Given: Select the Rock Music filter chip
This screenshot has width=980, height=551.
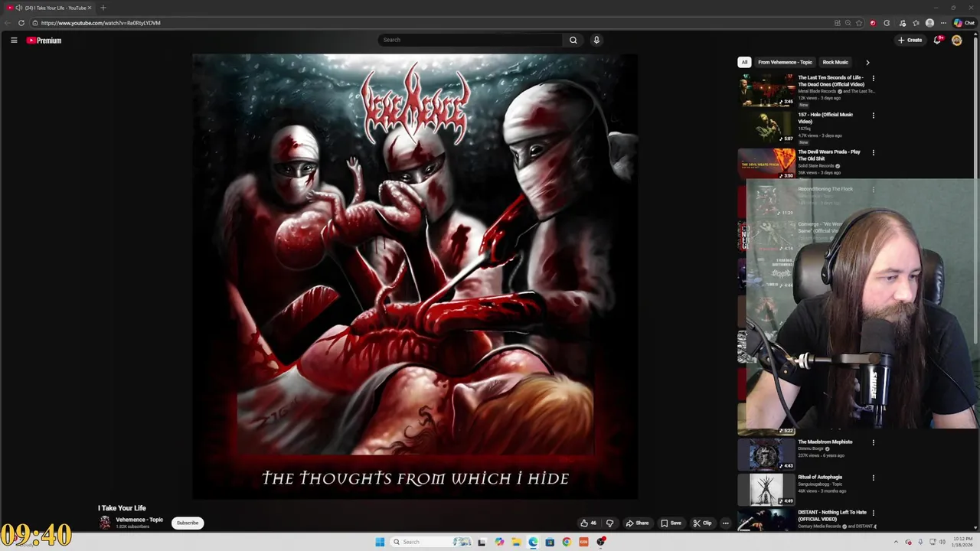Looking at the screenshot, I should point(835,62).
